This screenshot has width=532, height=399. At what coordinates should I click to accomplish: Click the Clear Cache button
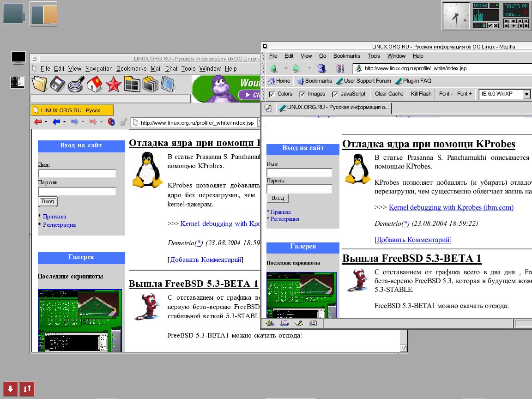(x=389, y=94)
